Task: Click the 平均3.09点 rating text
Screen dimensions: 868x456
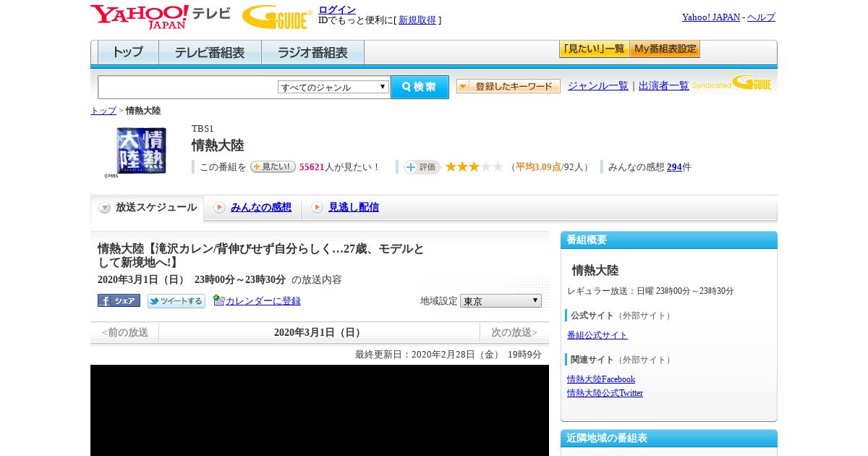Action: click(538, 167)
